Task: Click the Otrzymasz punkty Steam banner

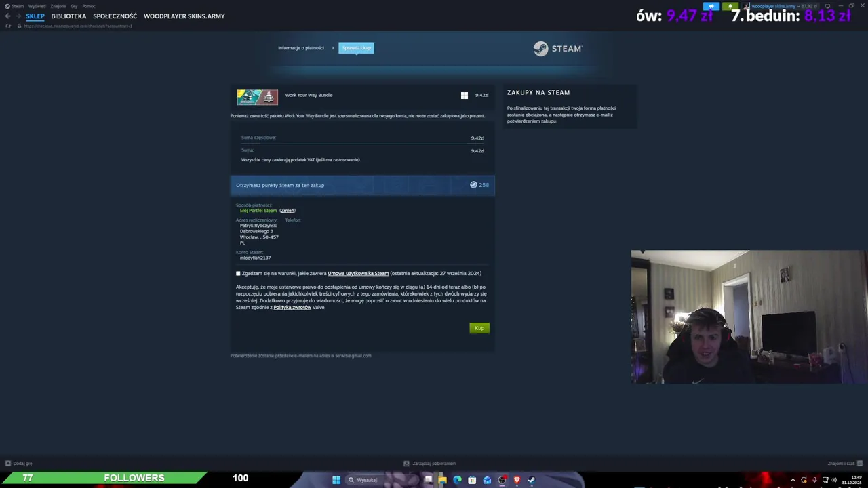Action: 363,185
